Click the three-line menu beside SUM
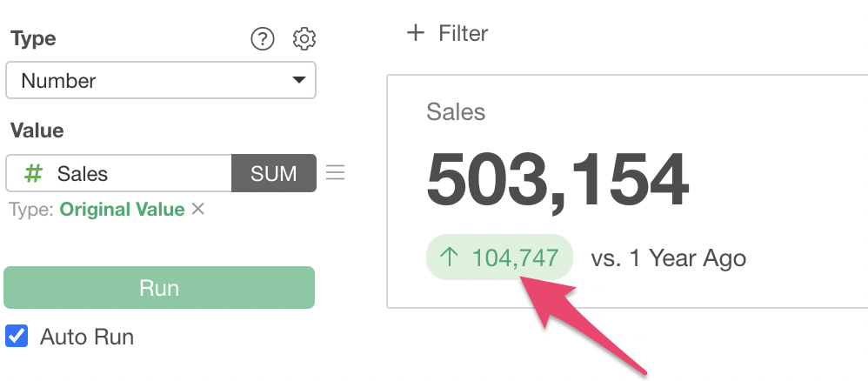This screenshot has height=381, width=868. point(335,173)
